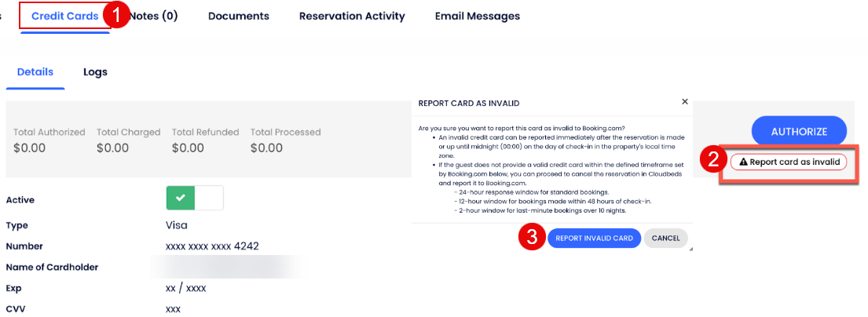The height and width of the screenshot is (317, 868).
Task: Click Report card as invalid button
Action: pos(789,162)
